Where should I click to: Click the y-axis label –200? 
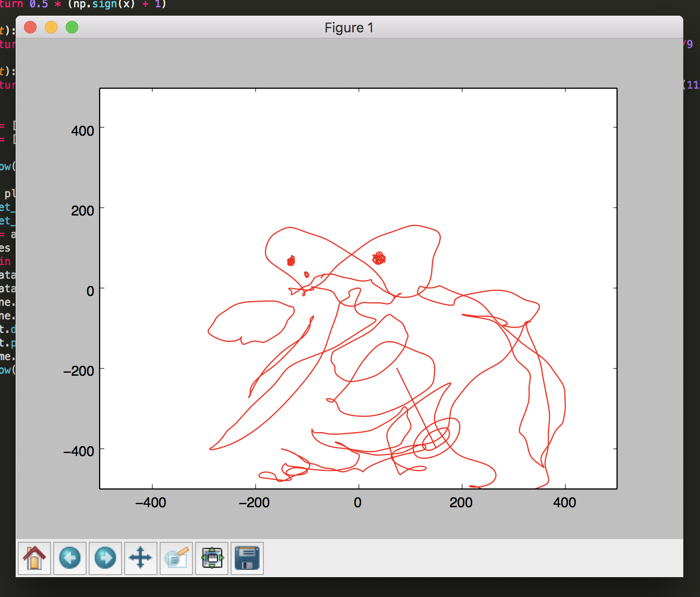[79, 371]
